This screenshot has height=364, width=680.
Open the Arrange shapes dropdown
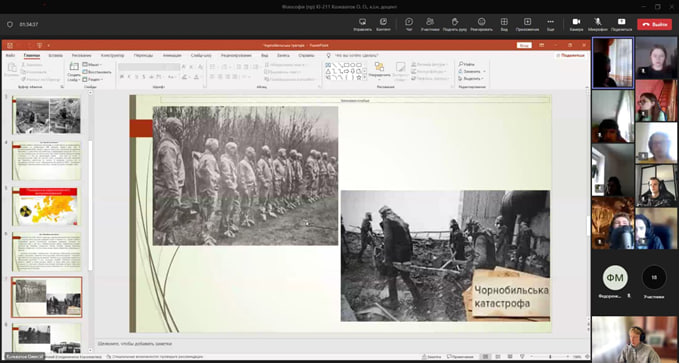(379, 71)
